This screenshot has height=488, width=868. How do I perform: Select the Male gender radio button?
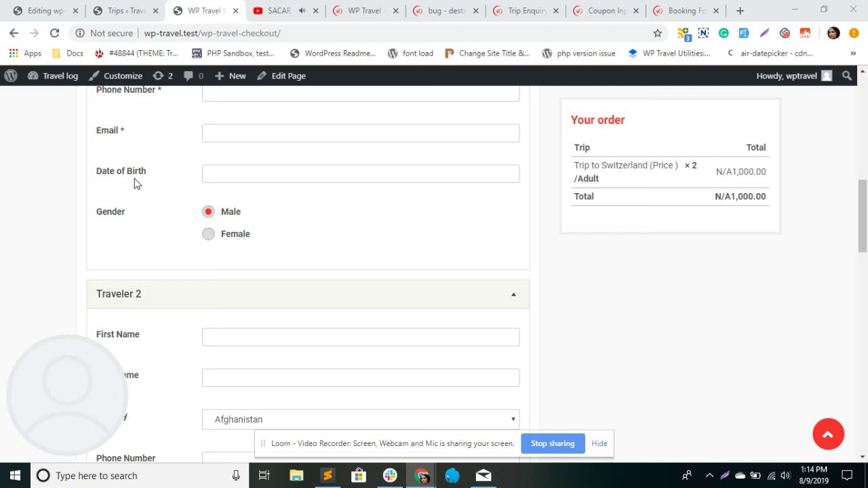[208, 211]
